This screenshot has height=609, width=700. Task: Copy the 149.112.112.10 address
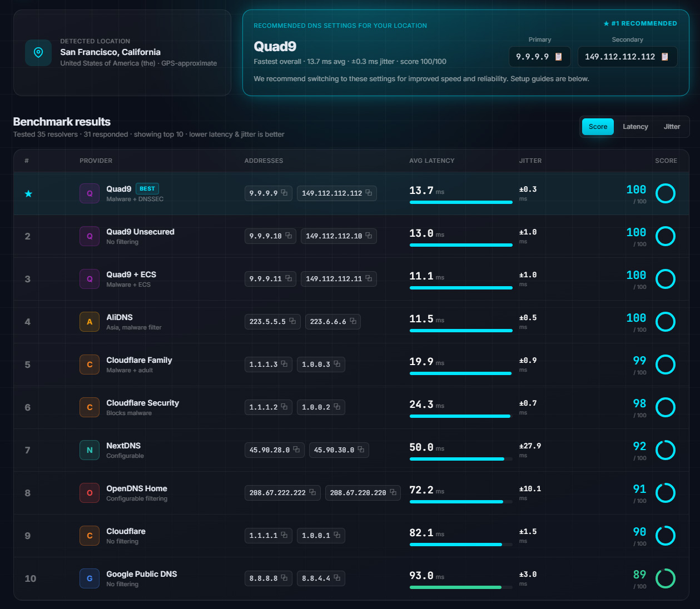(369, 236)
